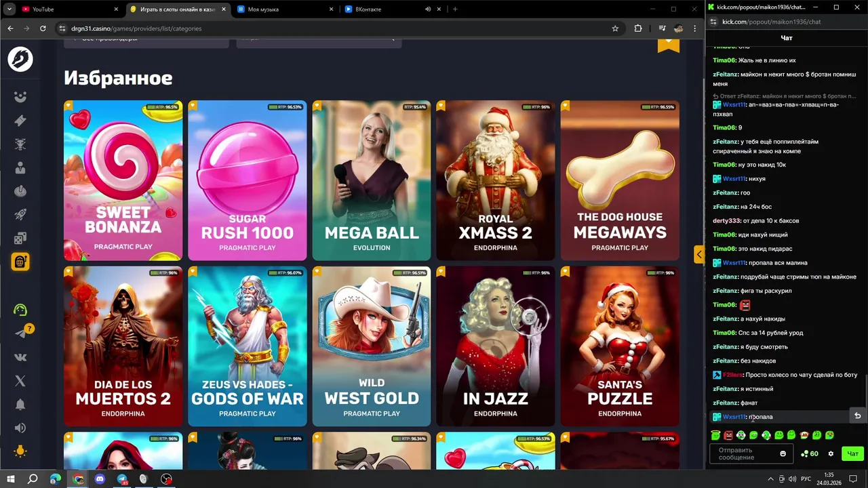Open the dragon logo home icon
Screen dimensions: 868x488
coord(20,60)
